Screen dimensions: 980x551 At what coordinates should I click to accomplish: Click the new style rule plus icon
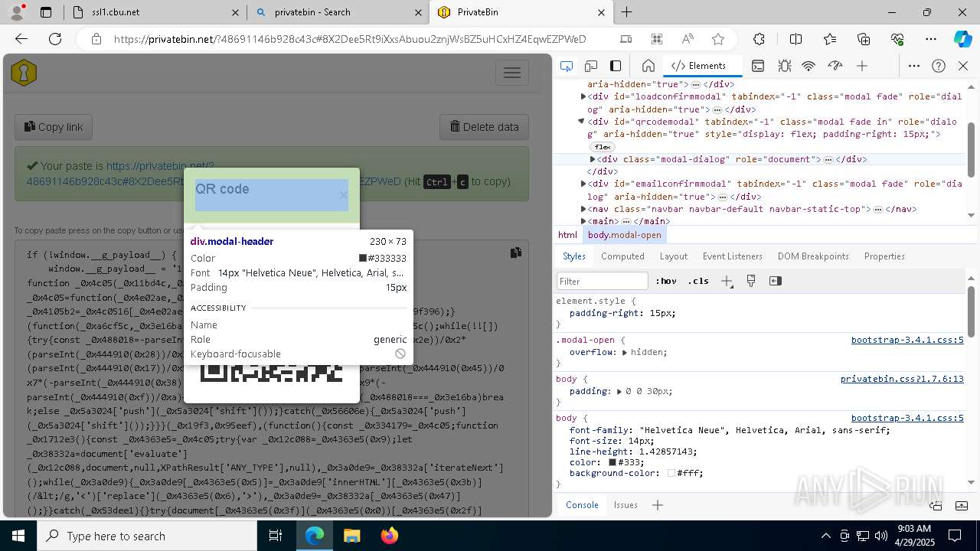(x=727, y=281)
